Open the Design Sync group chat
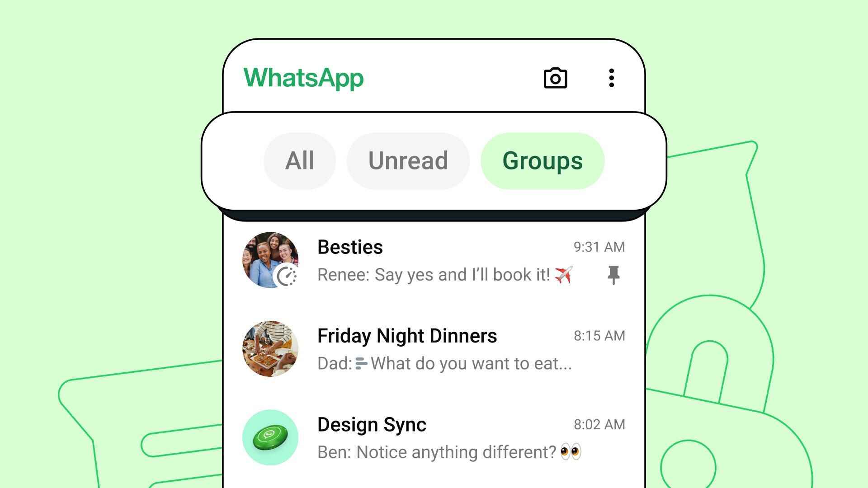 [x=434, y=438]
